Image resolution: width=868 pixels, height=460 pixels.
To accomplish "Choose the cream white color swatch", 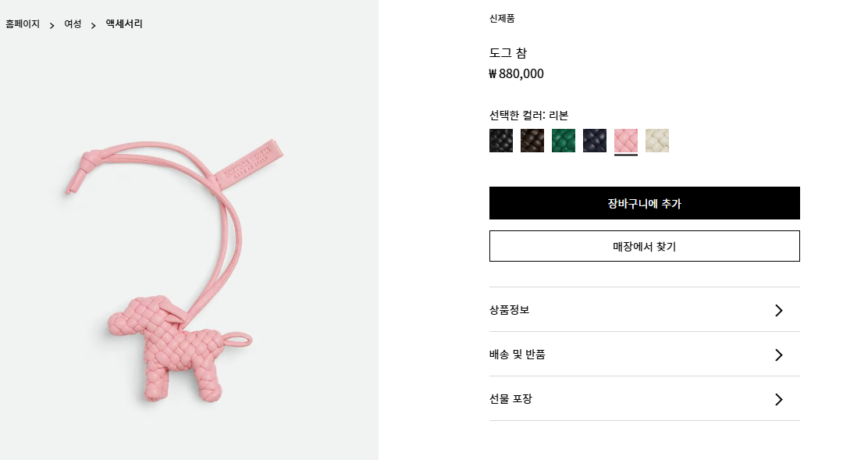I will tap(657, 141).
